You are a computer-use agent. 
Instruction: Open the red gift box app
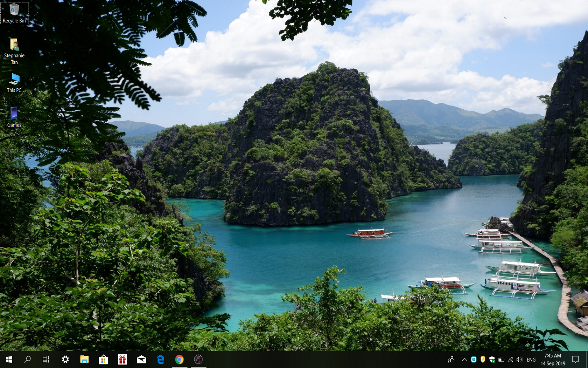pyautogui.click(x=122, y=359)
